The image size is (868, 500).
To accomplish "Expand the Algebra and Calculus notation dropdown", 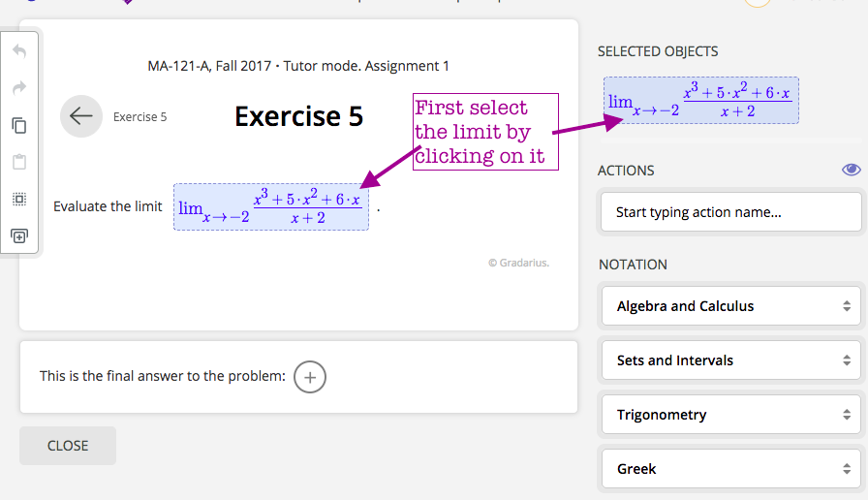I will click(x=731, y=306).
